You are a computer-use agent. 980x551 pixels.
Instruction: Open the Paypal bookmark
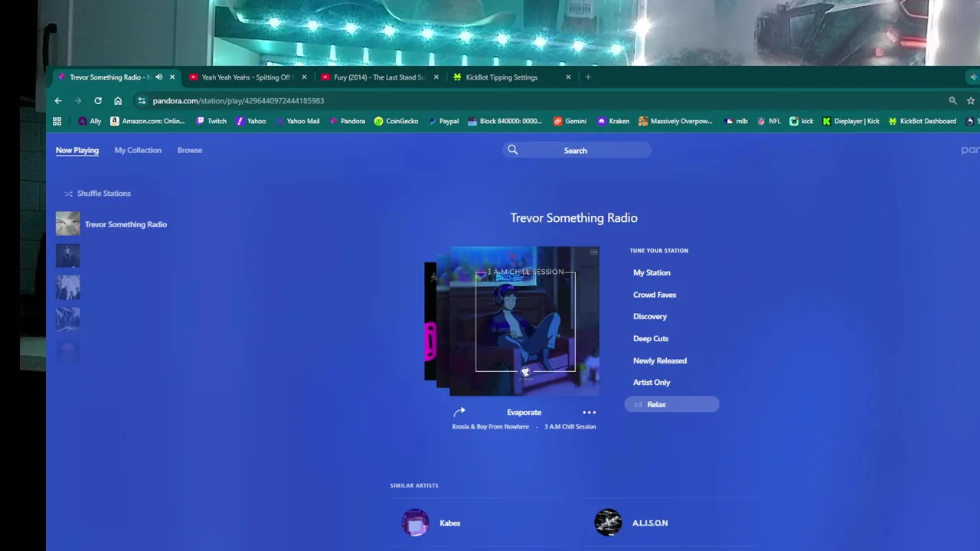pyautogui.click(x=443, y=121)
